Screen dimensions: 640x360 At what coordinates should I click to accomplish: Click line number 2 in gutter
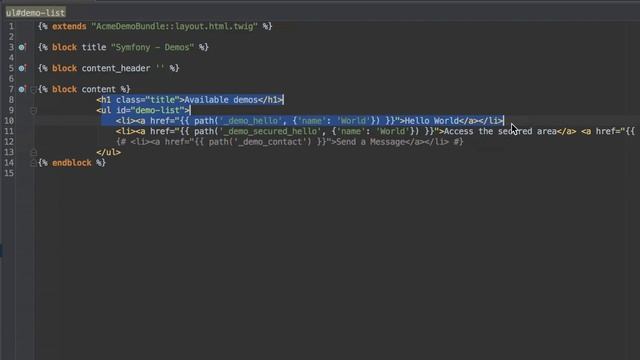pyautogui.click(x=11, y=37)
